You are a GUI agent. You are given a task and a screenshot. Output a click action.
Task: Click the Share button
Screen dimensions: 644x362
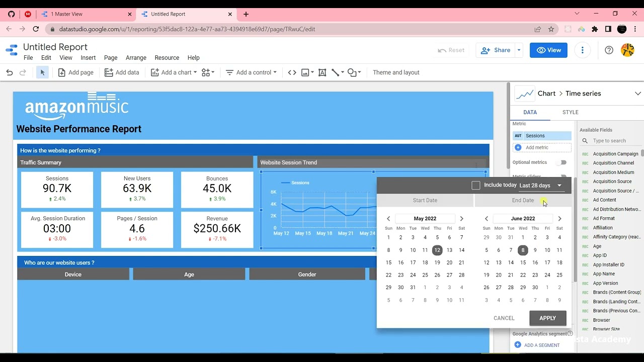tap(495, 50)
